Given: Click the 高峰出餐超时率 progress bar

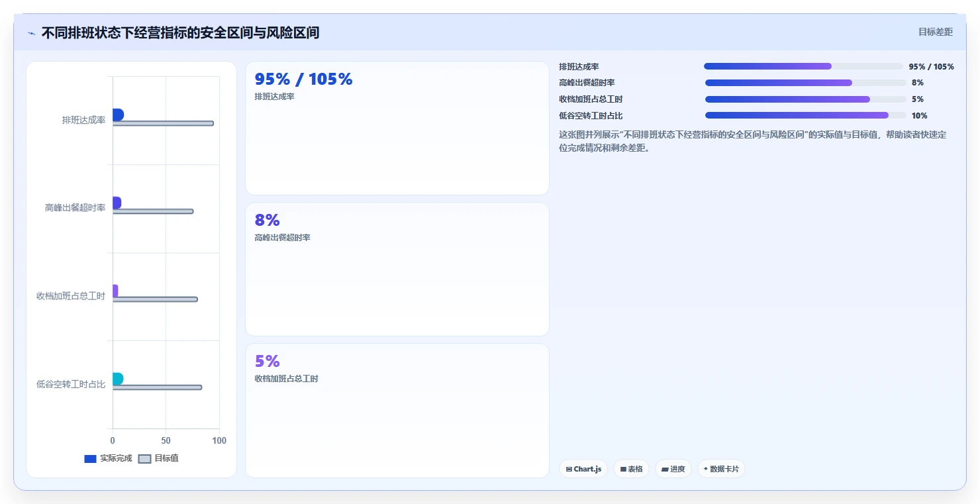Looking at the screenshot, I should (806, 83).
